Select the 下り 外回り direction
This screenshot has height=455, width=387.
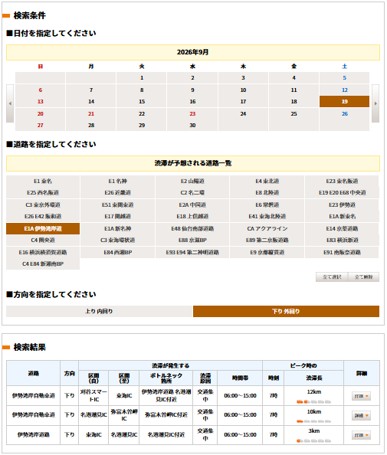286,311
